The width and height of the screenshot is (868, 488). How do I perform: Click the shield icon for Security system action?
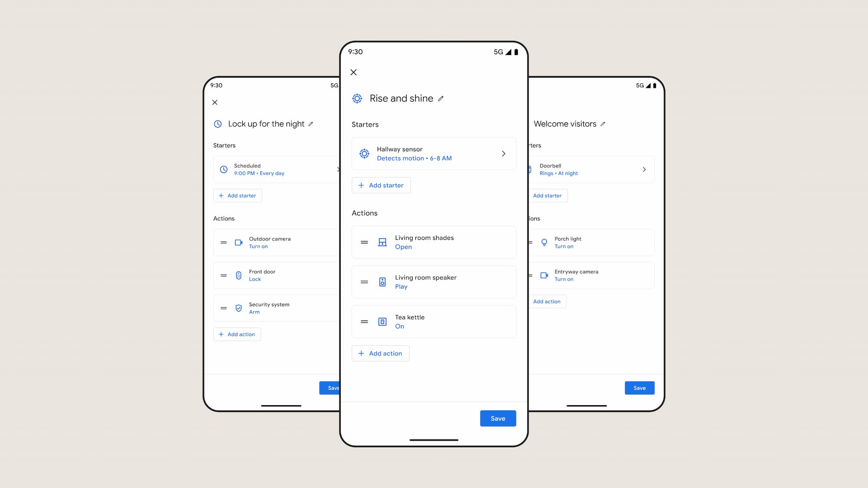tap(238, 308)
